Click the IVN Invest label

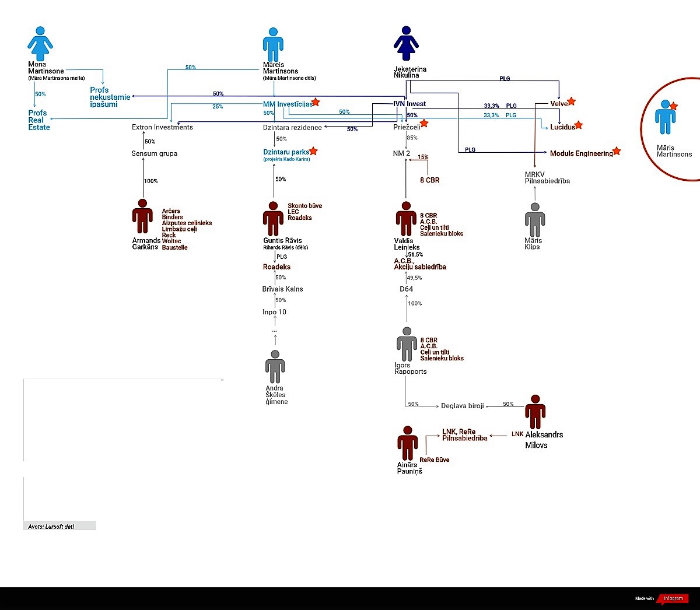point(409,104)
